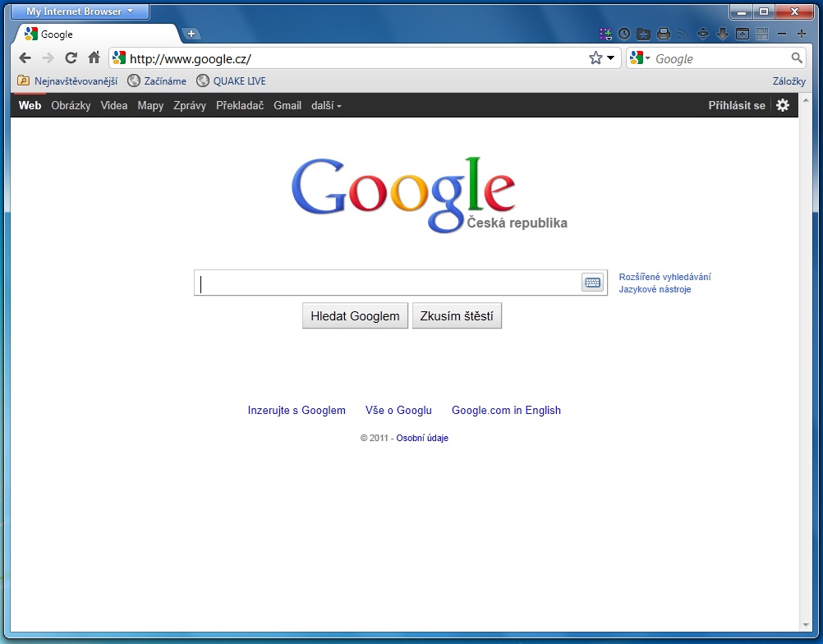Click the RSS feed icon

[683, 34]
